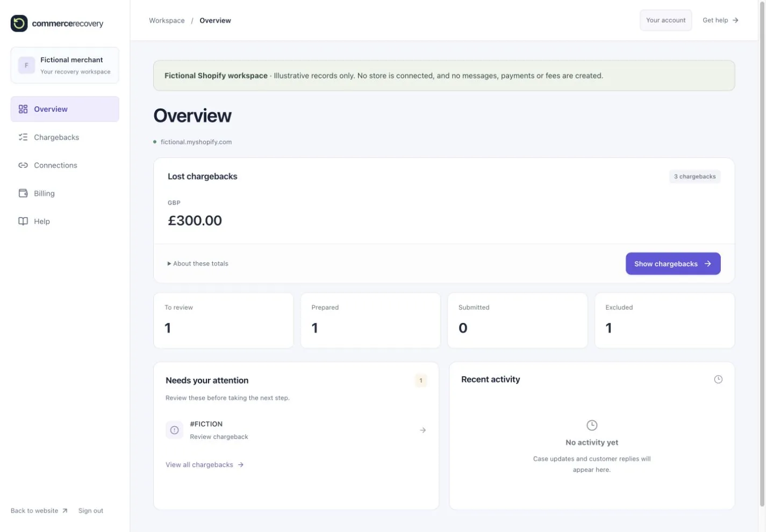
Task: Go to Connections page
Action: pos(65,165)
